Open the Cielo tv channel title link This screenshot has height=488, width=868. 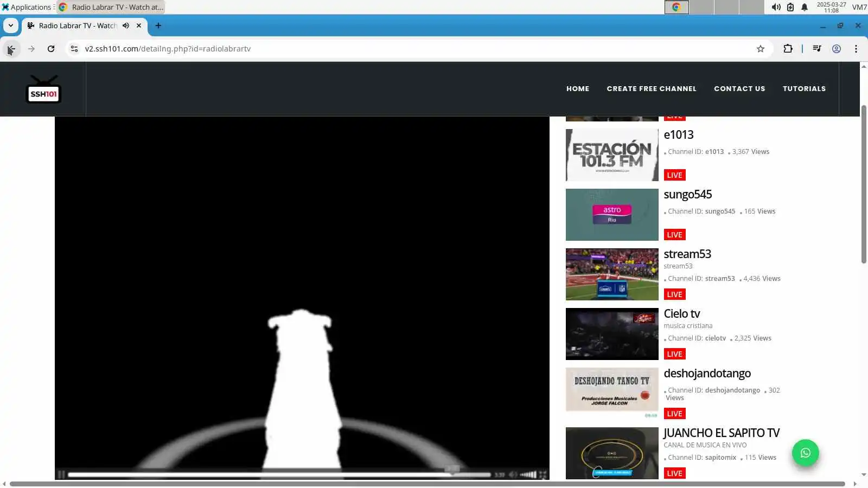click(x=682, y=314)
